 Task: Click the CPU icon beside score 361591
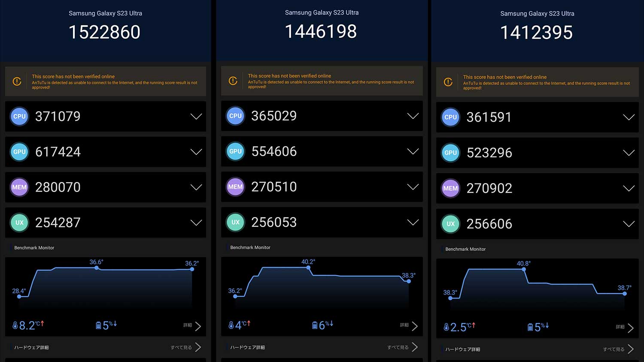(x=450, y=117)
